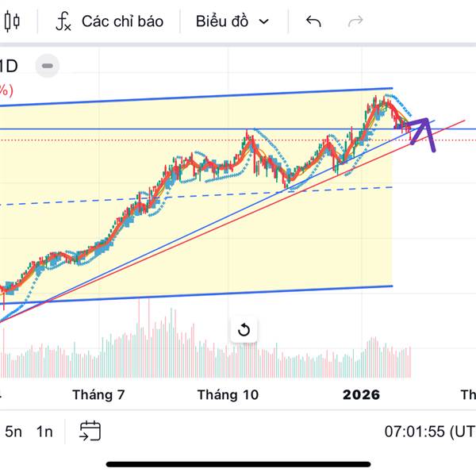Open the Các chỉ báo indicators menu
Viewport: 476px width, 476px height.
(x=121, y=21)
